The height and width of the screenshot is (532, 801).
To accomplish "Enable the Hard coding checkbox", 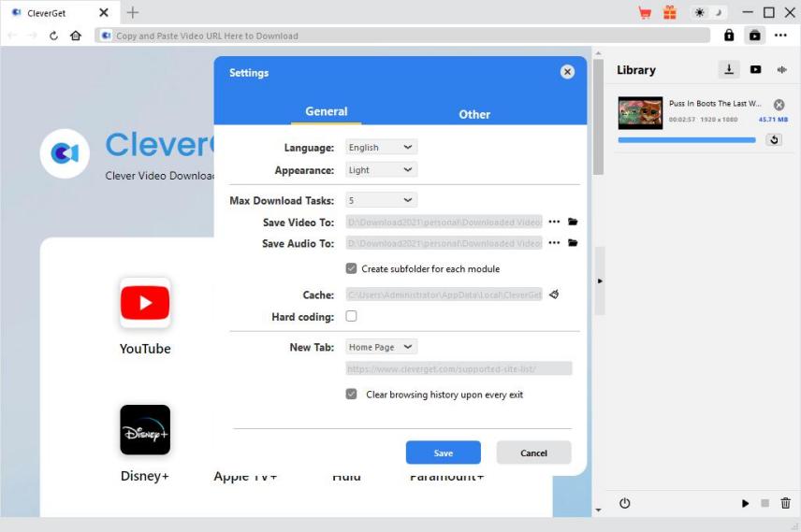I will [351, 317].
